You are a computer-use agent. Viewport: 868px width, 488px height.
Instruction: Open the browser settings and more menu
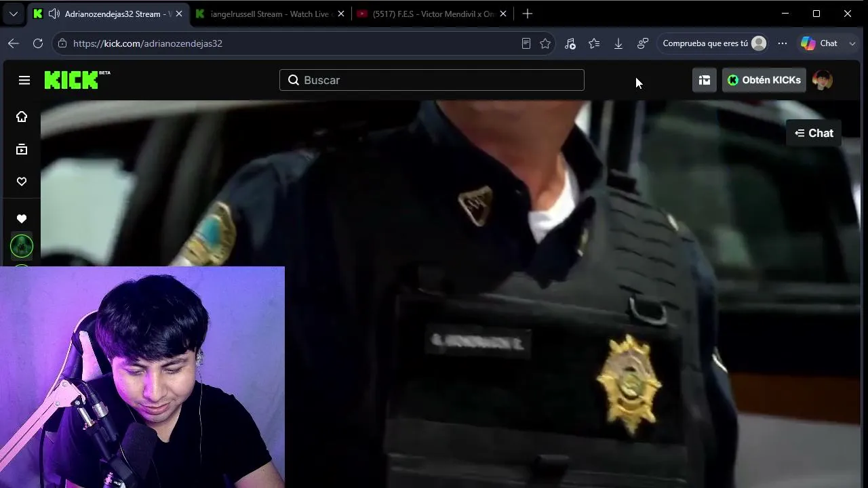pos(783,43)
